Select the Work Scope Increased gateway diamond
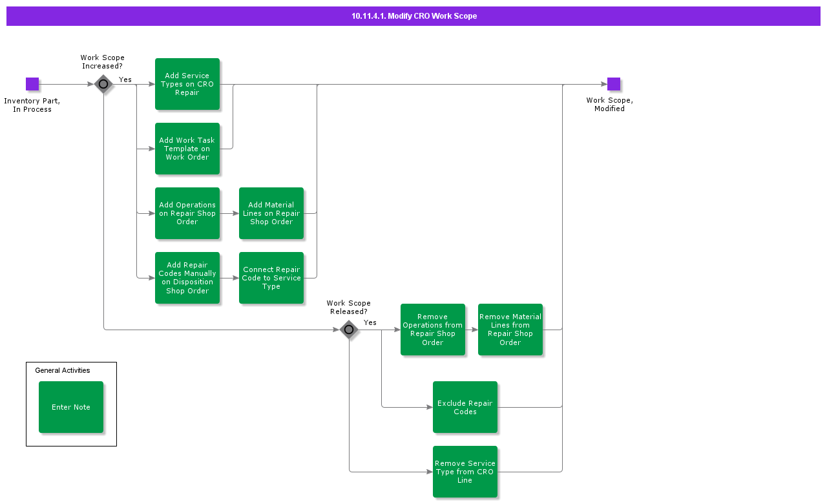 point(103,84)
